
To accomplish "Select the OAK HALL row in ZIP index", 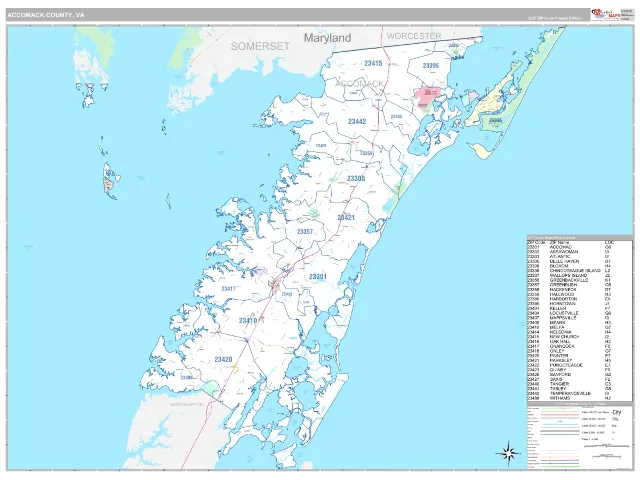I will coord(570,342).
